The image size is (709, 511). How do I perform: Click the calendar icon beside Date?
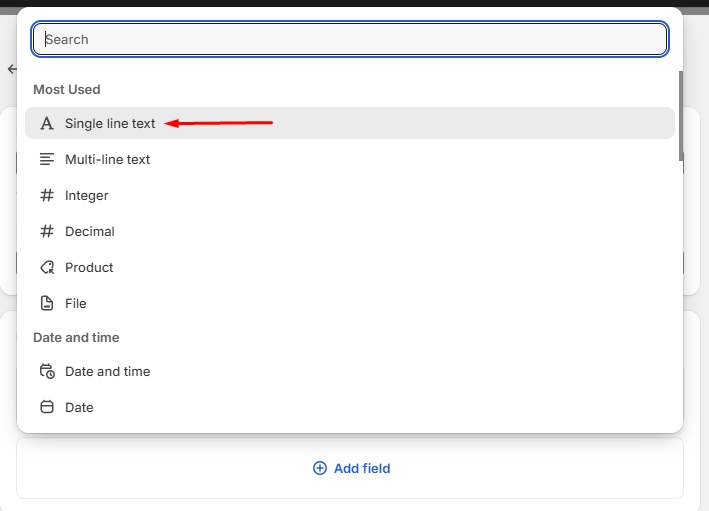[x=46, y=408]
